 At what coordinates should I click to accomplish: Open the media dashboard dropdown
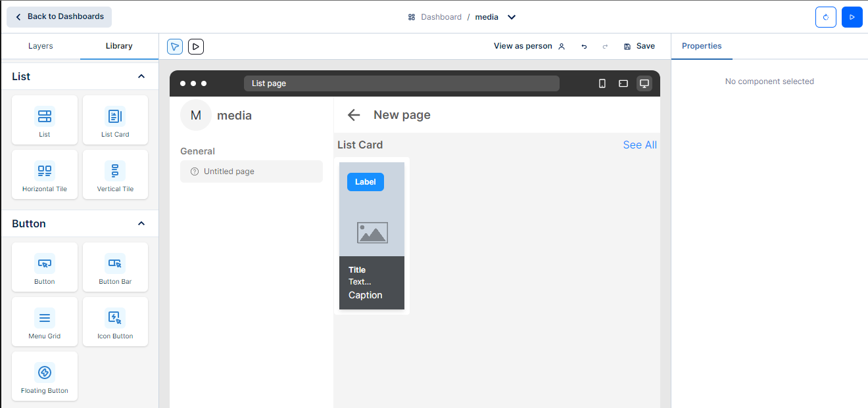click(512, 17)
